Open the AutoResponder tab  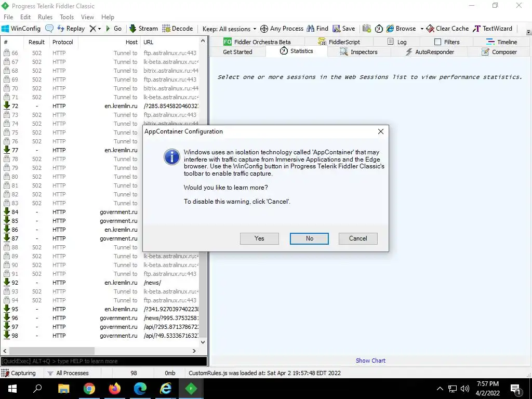430,52
